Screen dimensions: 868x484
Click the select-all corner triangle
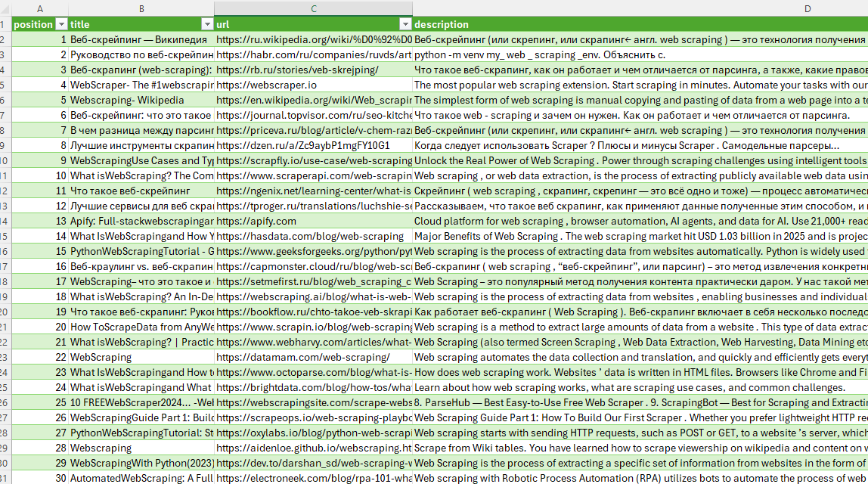click(5, 9)
